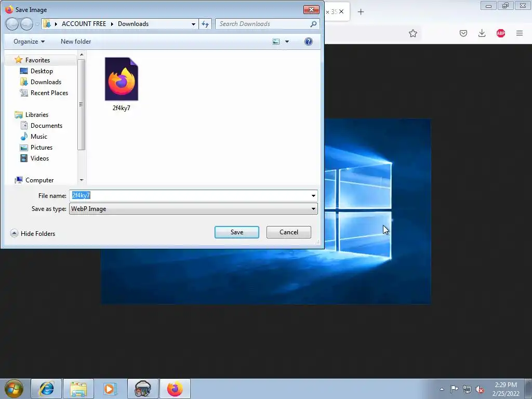Click the muted volume tray icon
532x399 pixels.
tap(480, 389)
